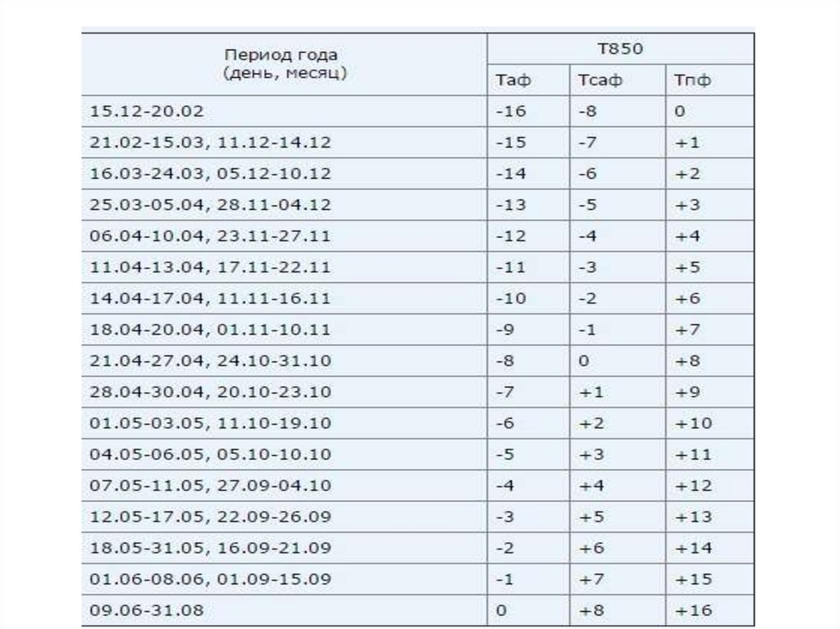Click the T850 header cell
Image resolution: width=840 pixels, height=629 pixels.
[619, 49]
